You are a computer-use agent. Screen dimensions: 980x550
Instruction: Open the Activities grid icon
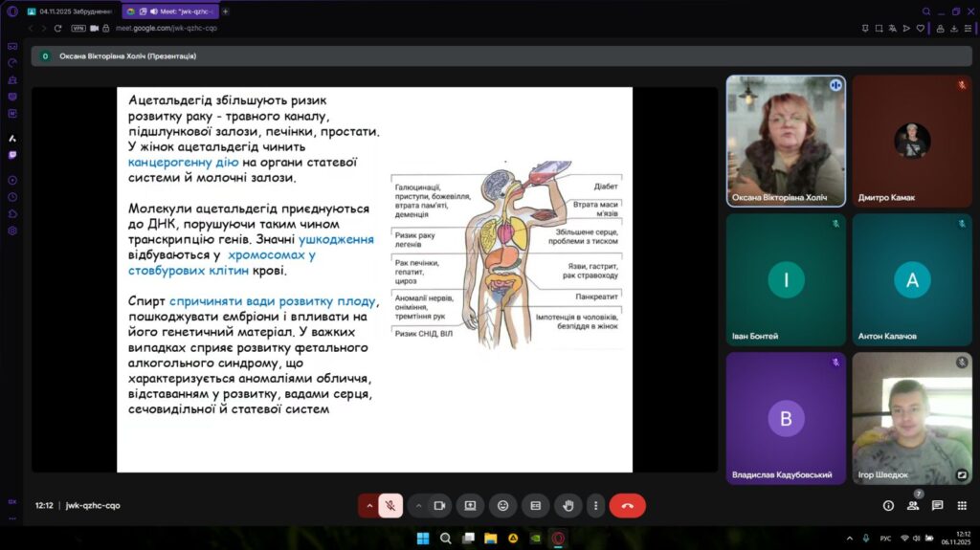pos(962,505)
